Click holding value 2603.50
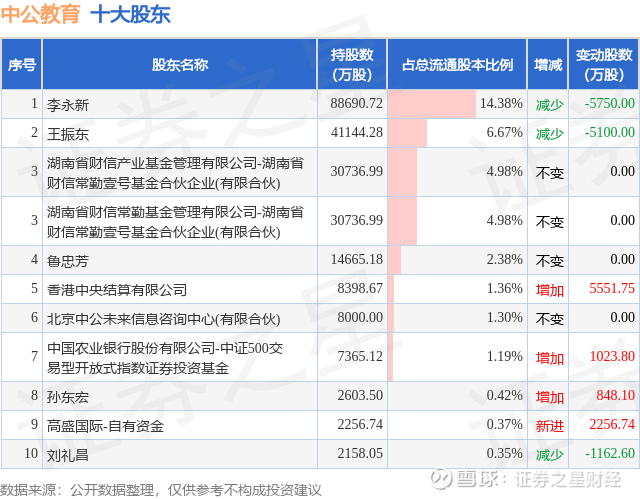 [x=360, y=395]
